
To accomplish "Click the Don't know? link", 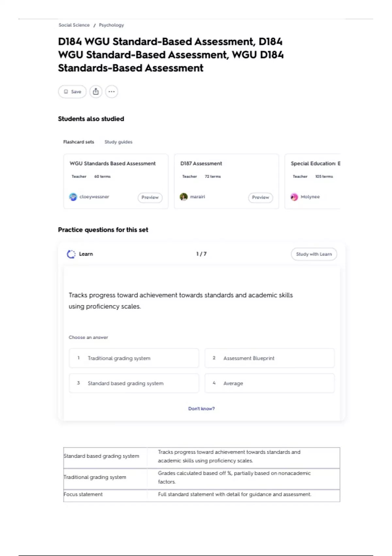I will coord(201,408).
